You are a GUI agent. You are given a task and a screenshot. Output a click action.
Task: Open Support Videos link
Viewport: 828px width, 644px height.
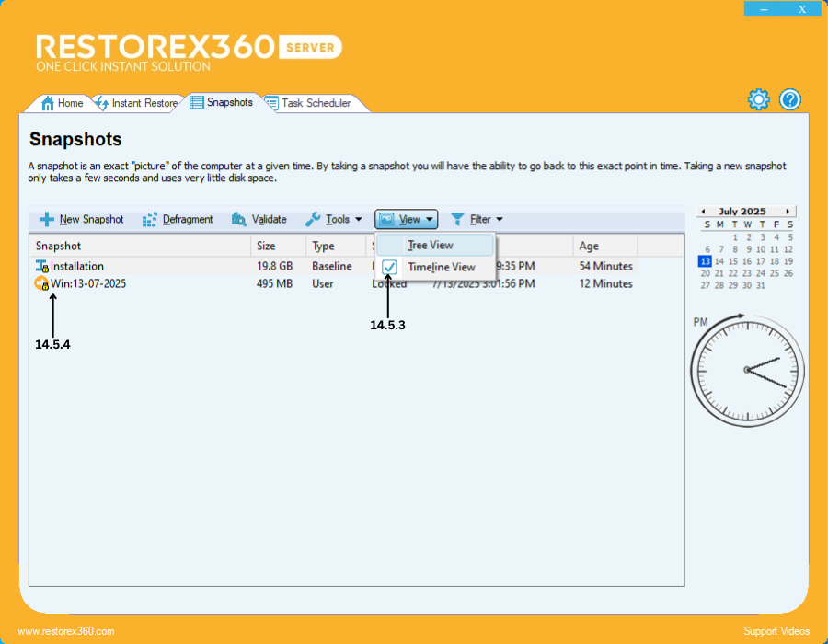tap(776, 631)
